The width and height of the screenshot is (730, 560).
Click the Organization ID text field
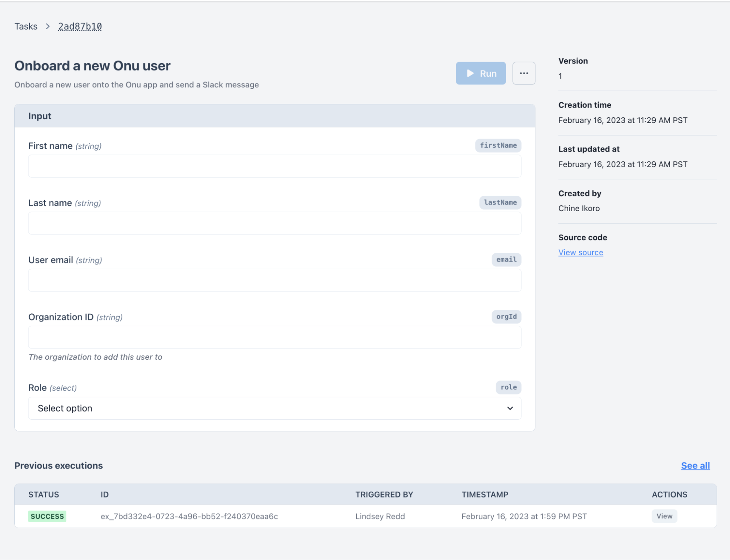[x=275, y=337]
